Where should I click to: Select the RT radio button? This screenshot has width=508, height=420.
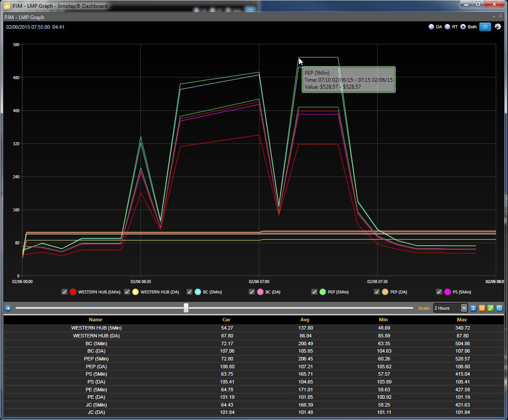click(x=448, y=27)
